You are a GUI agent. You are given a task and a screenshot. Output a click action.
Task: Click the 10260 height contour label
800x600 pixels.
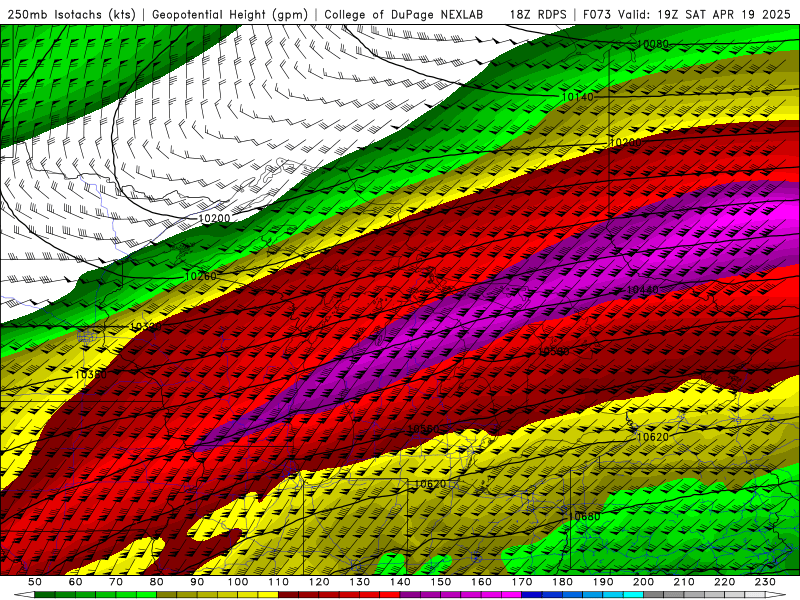pyautogui.click(x=201, y=276)
